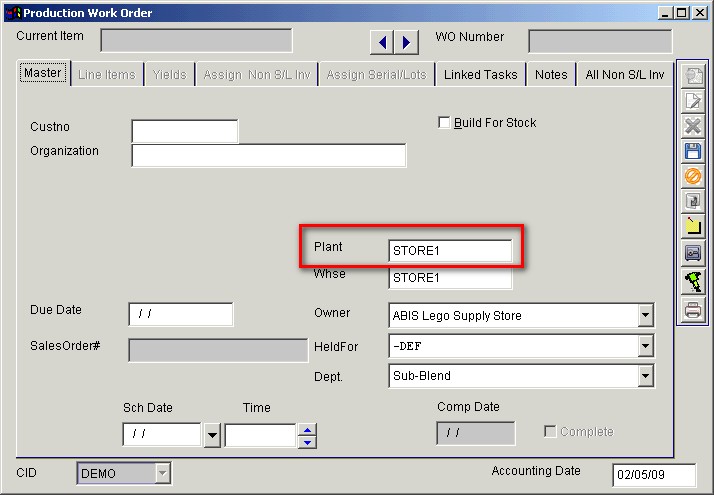Increase Time with the up spinner arrow
714x495 pixels.
point(308,430)
